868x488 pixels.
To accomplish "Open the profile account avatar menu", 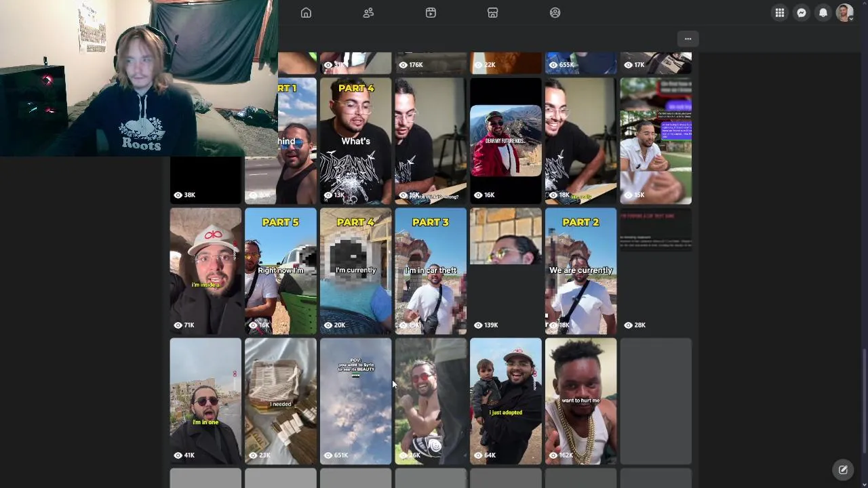I will (x=844, y=13).
